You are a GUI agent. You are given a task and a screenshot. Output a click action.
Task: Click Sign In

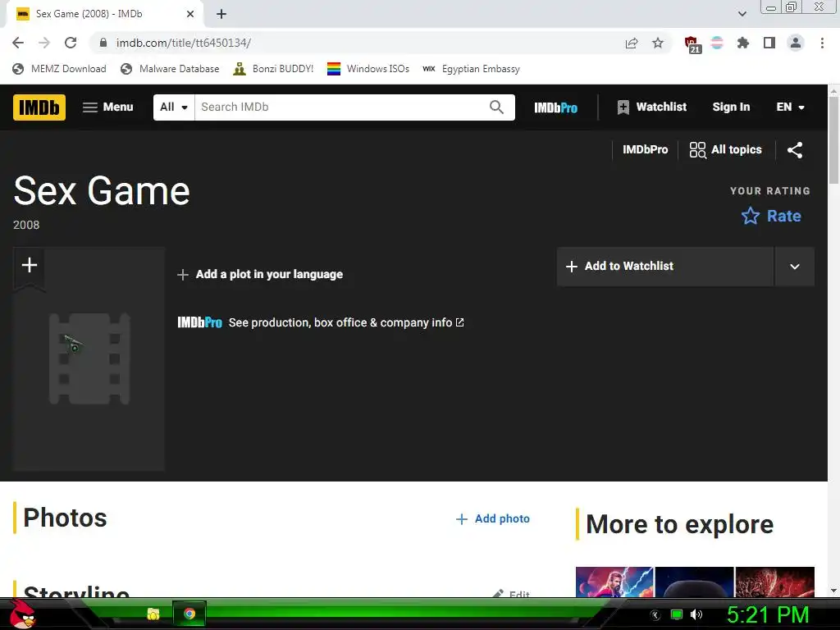pyautogui.click(x=731, y=107)
